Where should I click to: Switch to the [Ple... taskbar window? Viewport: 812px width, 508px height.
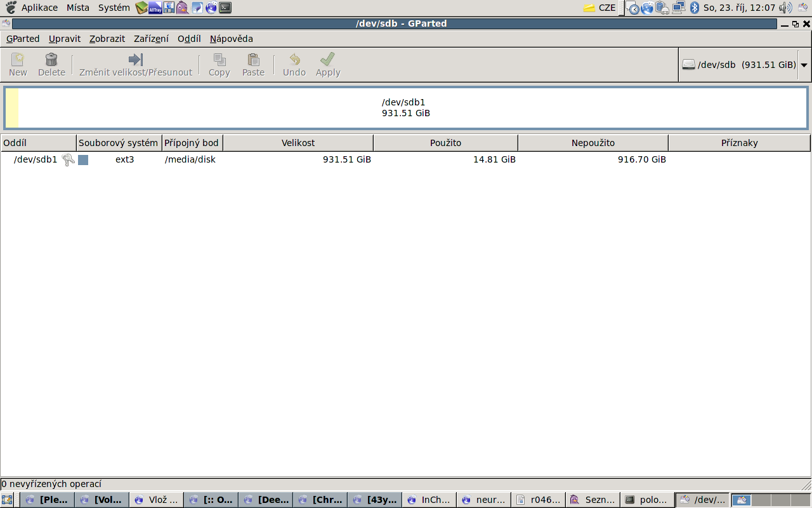pyautogui.click(x=47, y=500)
